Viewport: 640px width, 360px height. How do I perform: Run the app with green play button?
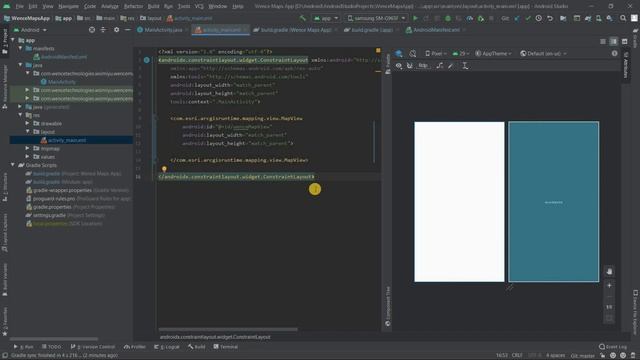(416, 18)
